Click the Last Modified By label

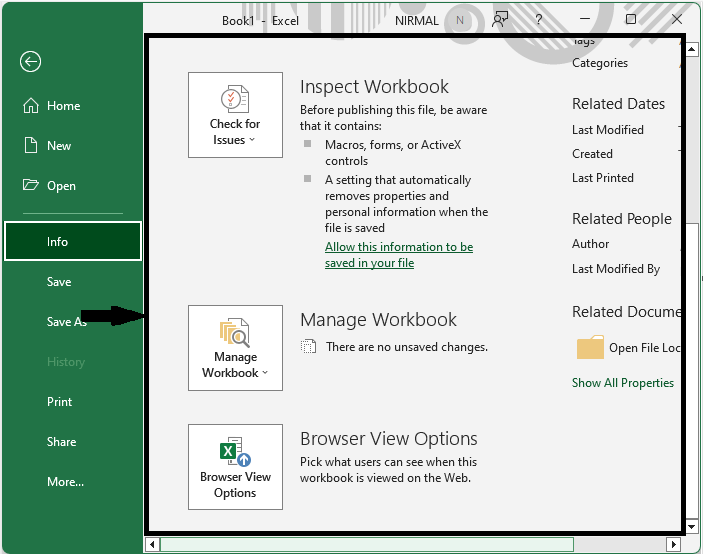[616, 269]
